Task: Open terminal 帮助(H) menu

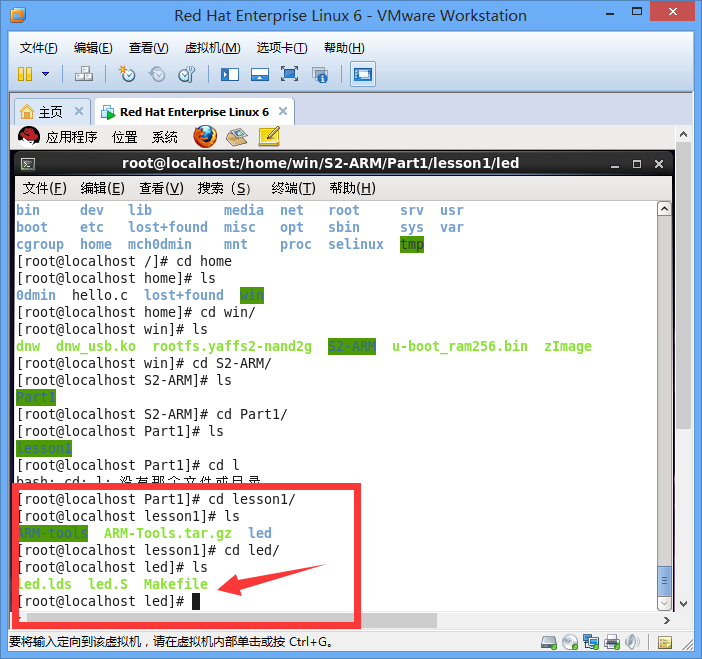Action: pyautogui.click(x=352, y=188)
